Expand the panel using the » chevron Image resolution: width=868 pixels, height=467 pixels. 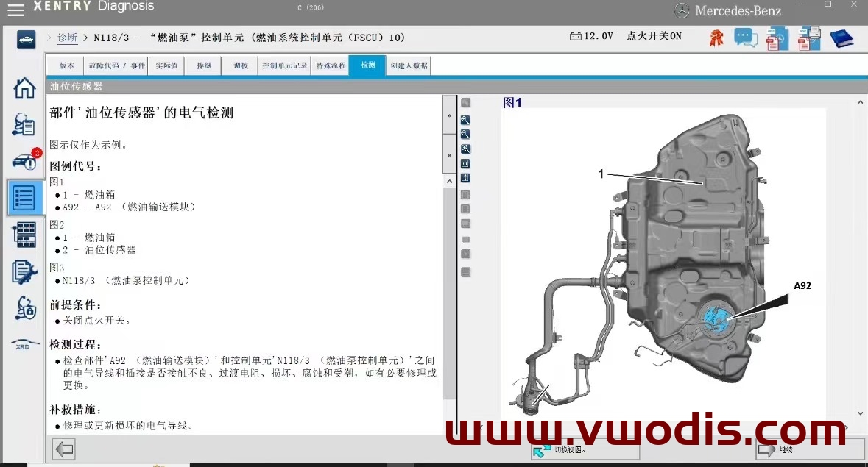tap(450, 115)
